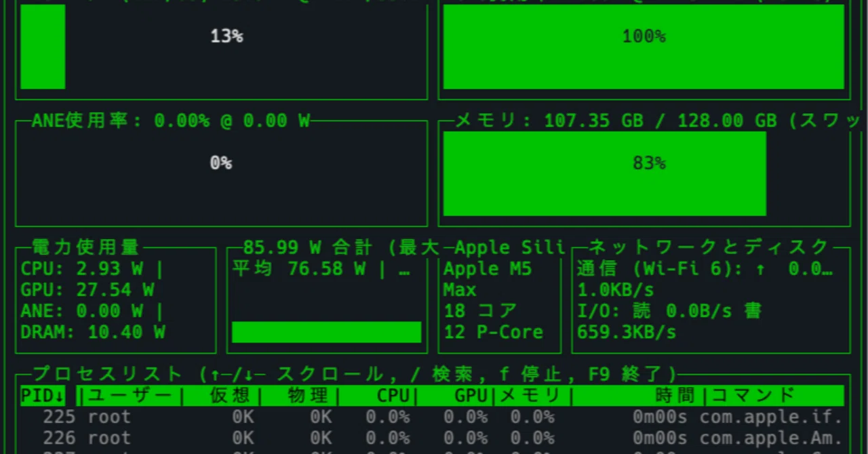This screenshot has width=868, height=454.
Task: Click the com.apple.Am. command entry
Action: coord(771,438)
